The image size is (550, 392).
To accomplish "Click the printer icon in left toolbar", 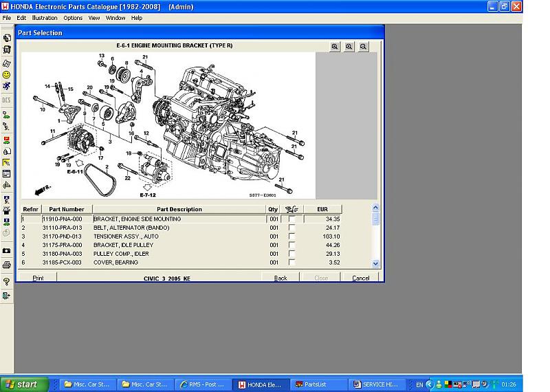I will [x=6, y=265].
